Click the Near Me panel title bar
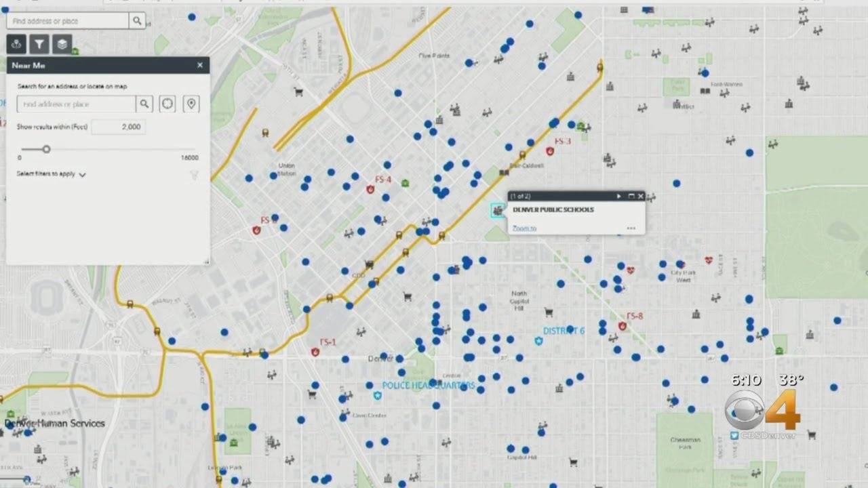 108,65
